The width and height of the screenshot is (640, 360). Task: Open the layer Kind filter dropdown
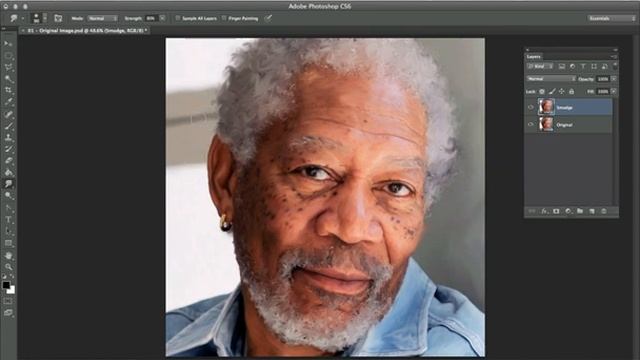540,67
